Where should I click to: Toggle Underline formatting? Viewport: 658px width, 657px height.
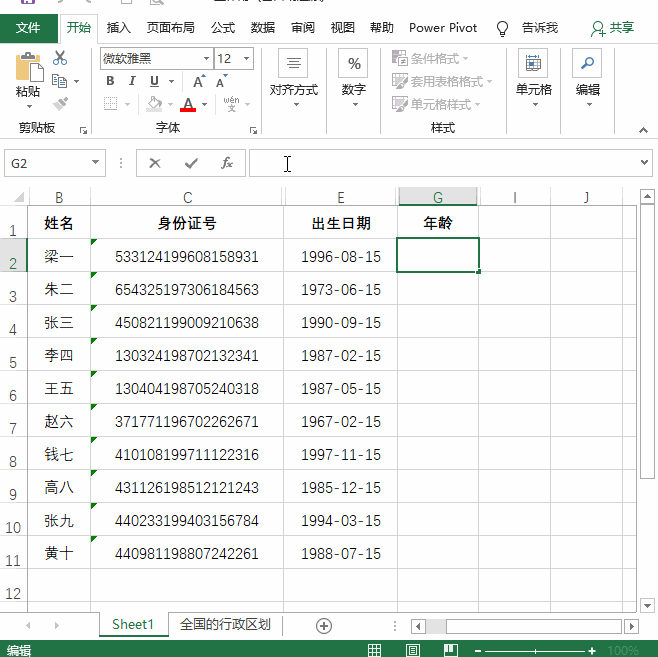[x=154, y=81]
